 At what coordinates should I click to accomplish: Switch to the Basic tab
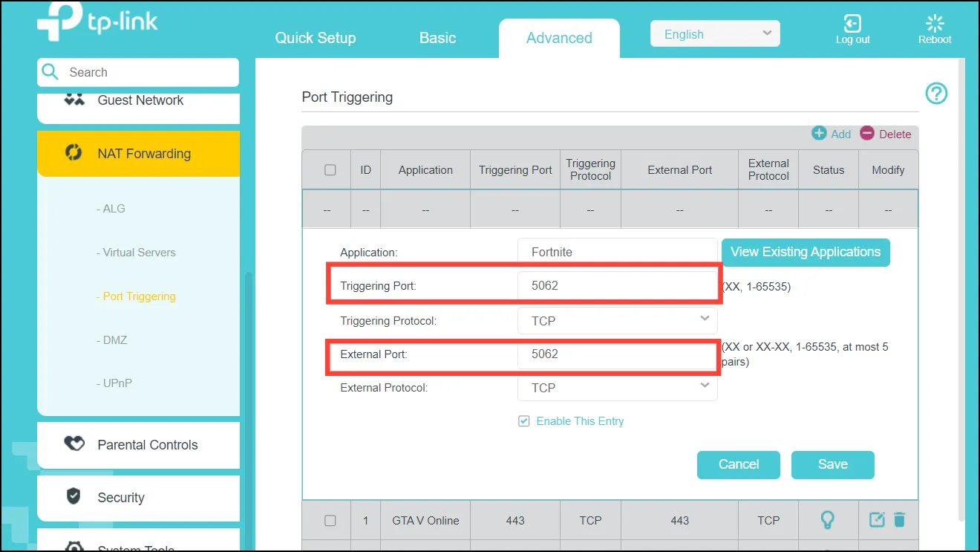(x=437, y=38)
